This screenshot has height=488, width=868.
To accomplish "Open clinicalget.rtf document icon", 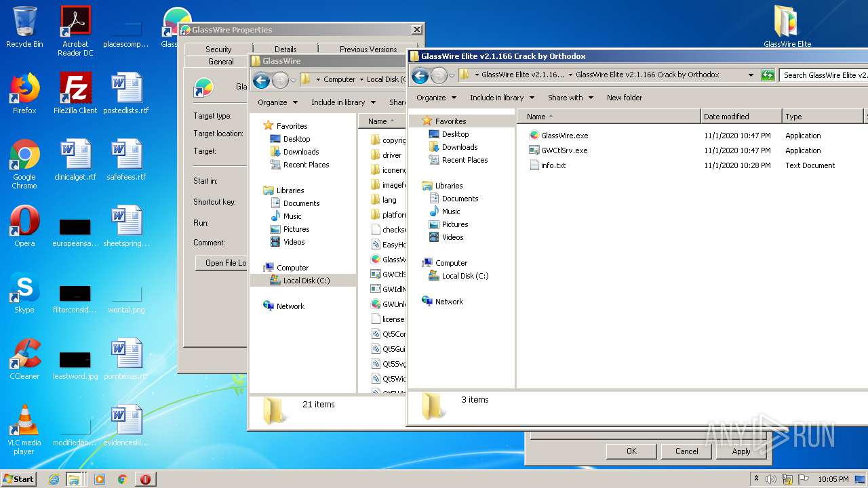I will pos(75,160).
